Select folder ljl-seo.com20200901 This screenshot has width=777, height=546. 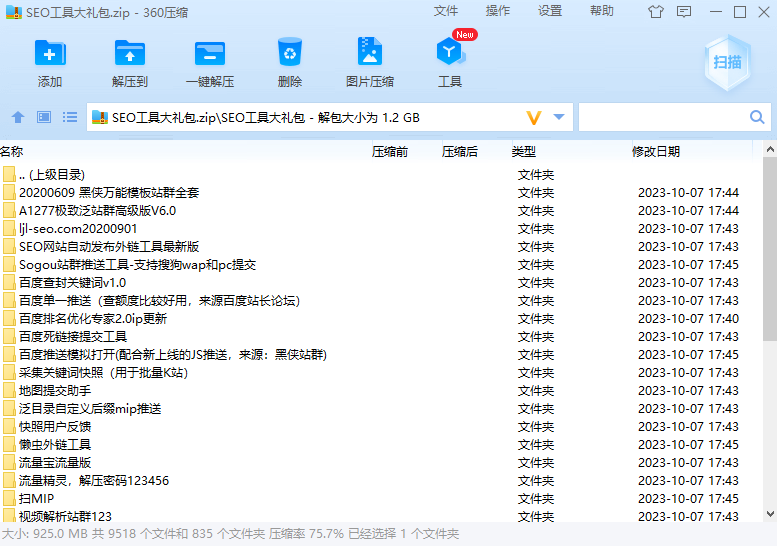(381, 228)
